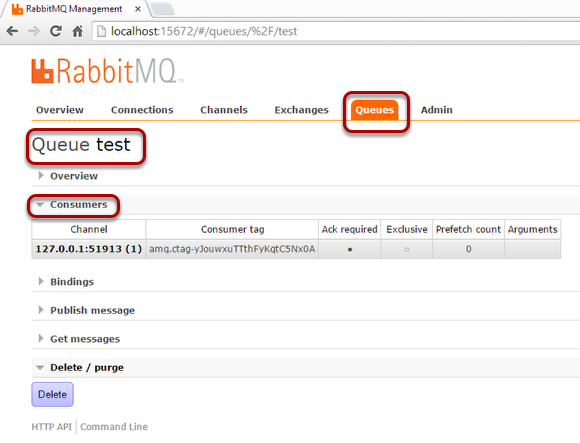The height and width of the screenshot is (443, 580).
Task: Open channel 127.0.0.1:51913 (1) link
Action: pyautogui.click(x=89, y=249)
